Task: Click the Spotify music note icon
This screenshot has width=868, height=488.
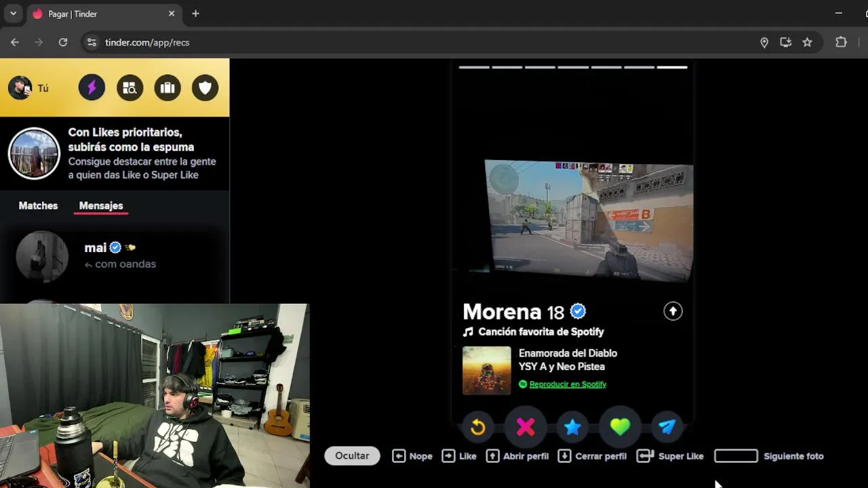Action: pyautogui.click(x=468, y=331)
